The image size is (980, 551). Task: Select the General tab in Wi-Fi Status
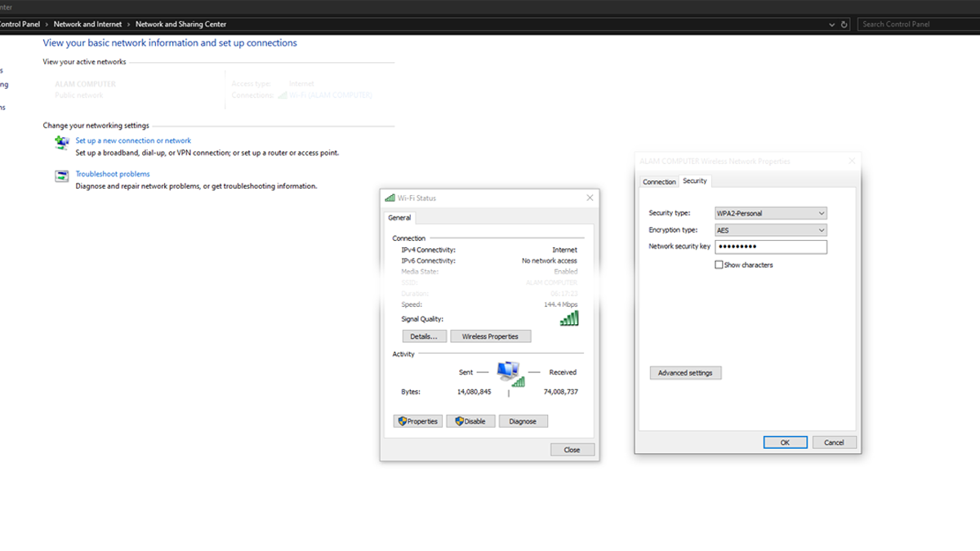tap(399, 218)
